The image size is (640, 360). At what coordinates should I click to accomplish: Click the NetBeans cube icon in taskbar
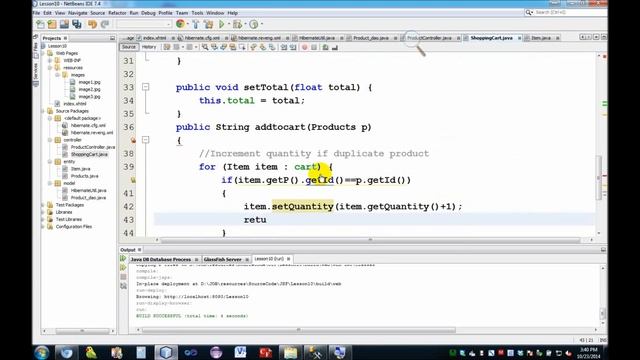pos(166,352)
